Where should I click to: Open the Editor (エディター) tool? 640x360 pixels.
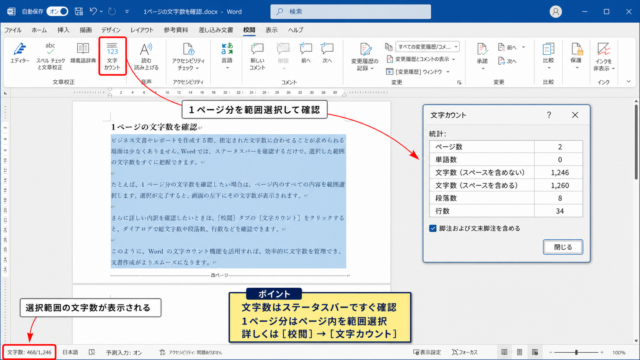click(20, 53)
